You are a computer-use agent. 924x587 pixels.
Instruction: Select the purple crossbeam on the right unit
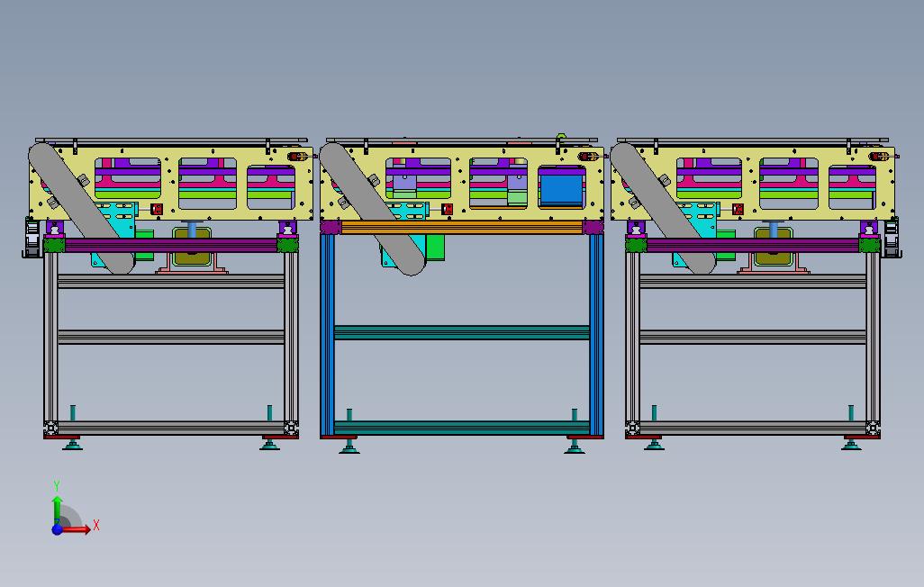point(753,245)
